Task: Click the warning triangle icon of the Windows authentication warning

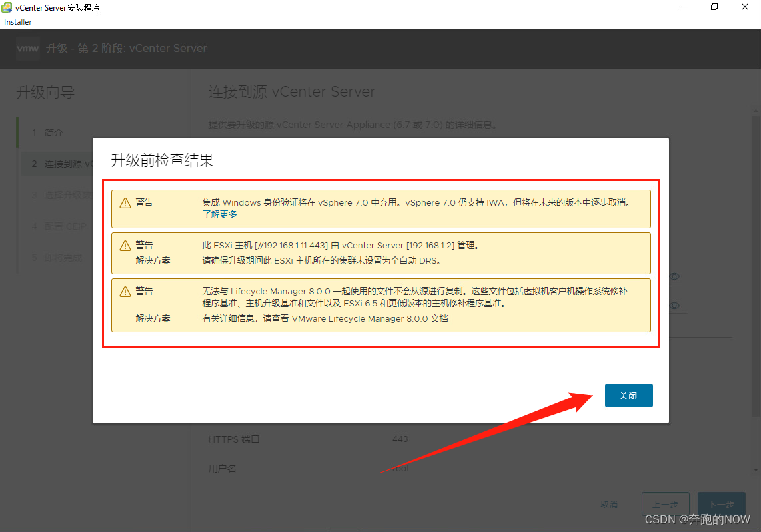Action: pos(125,203)
